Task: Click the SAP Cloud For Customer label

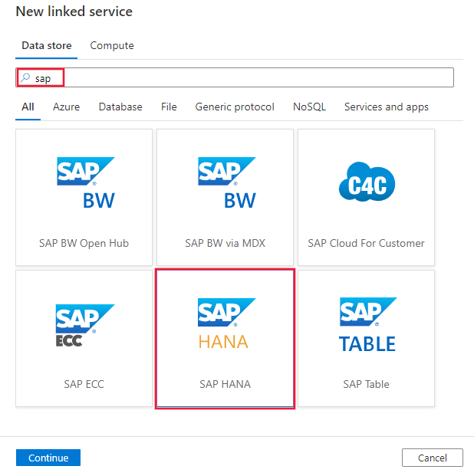Action: click(366, 243)
